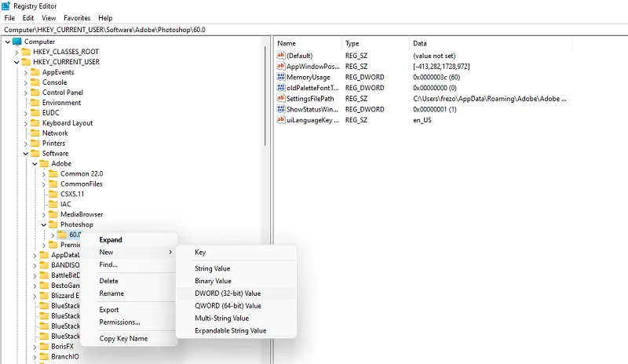
Task: Expand the HKEY_CLASSES_ROOT node
Action: 16,52
